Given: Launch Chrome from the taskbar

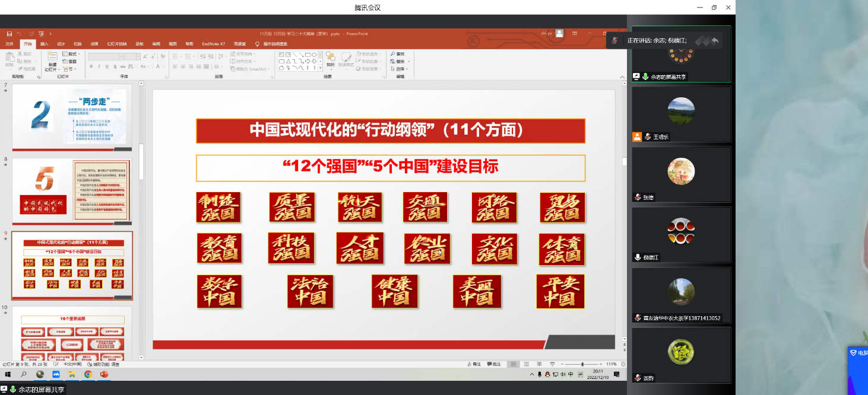Looking at the screenshot, I should (88, 375).
